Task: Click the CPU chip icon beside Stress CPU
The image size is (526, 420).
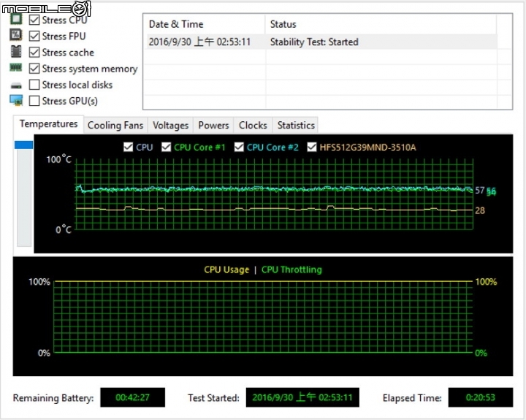Action: click(x=16, y=19)
